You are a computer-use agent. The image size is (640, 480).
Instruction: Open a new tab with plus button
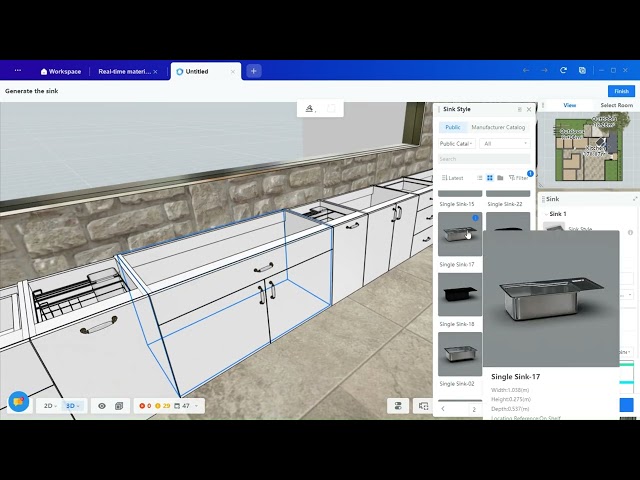pos(253,71)
